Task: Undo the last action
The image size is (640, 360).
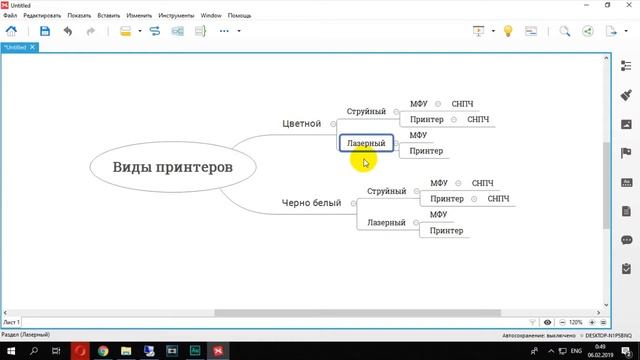Action: tap(68, 31)
